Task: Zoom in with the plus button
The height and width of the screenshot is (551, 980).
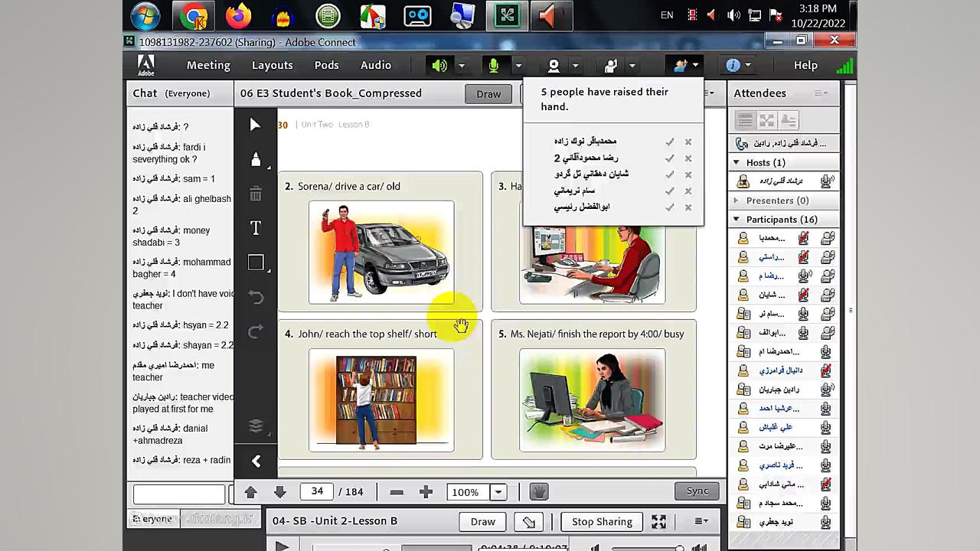Action: [x=426, y=492]
